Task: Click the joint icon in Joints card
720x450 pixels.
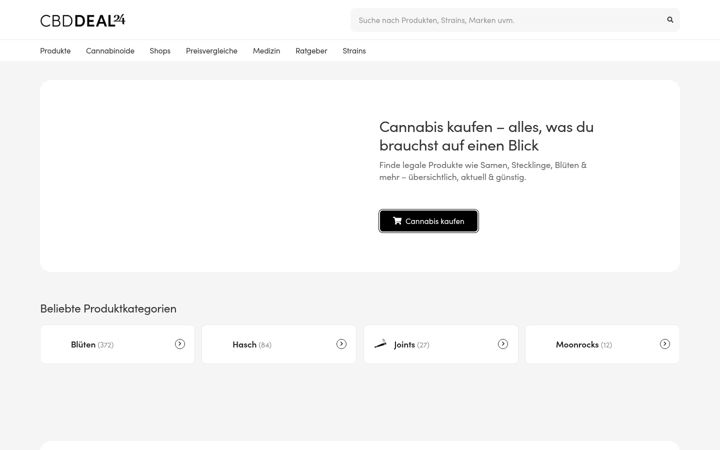Action: [x=380, y=344]
